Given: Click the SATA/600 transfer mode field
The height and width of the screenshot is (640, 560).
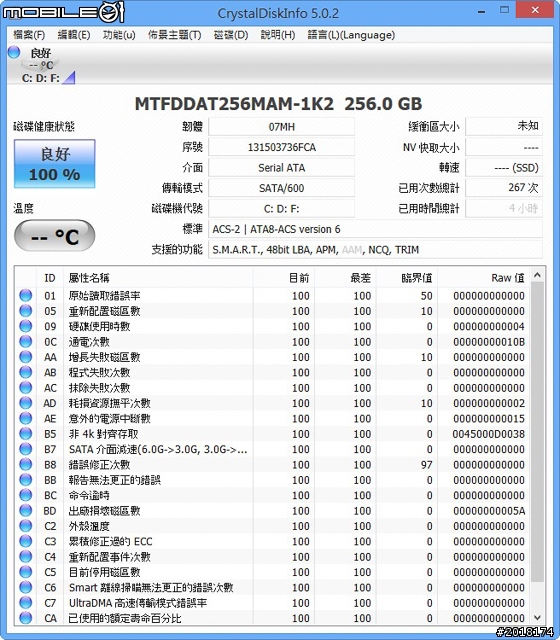Looking at the screenshot, I should [282, 188].
